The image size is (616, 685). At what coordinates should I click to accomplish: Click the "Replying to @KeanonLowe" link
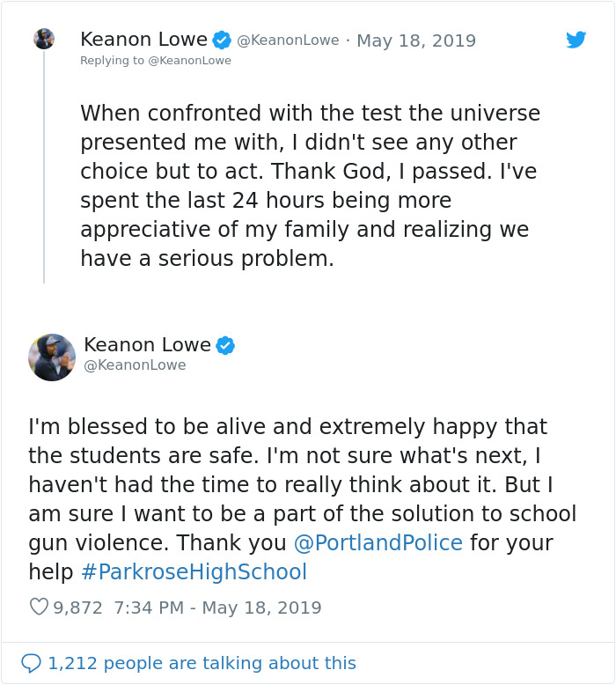pos(156,61)
